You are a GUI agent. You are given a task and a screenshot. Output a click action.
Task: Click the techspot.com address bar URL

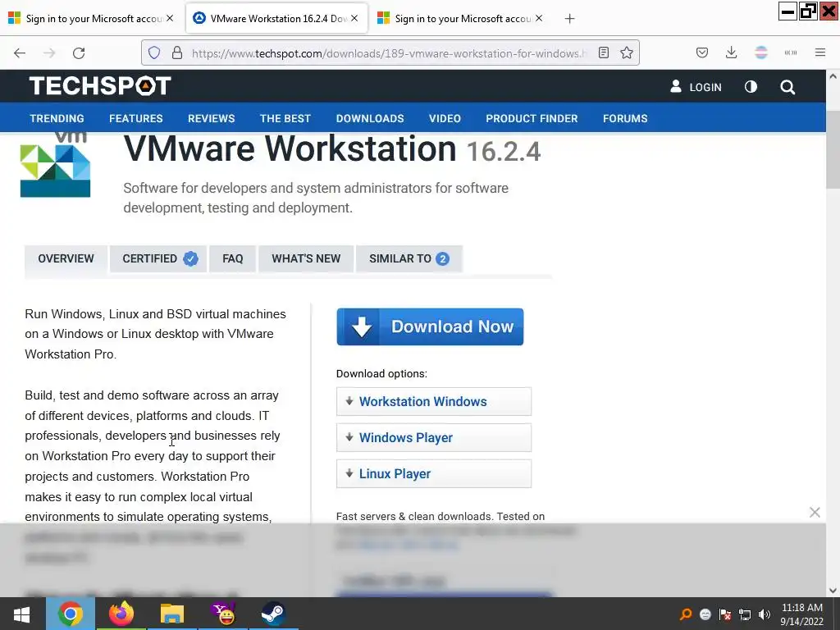tap(389, 53)
